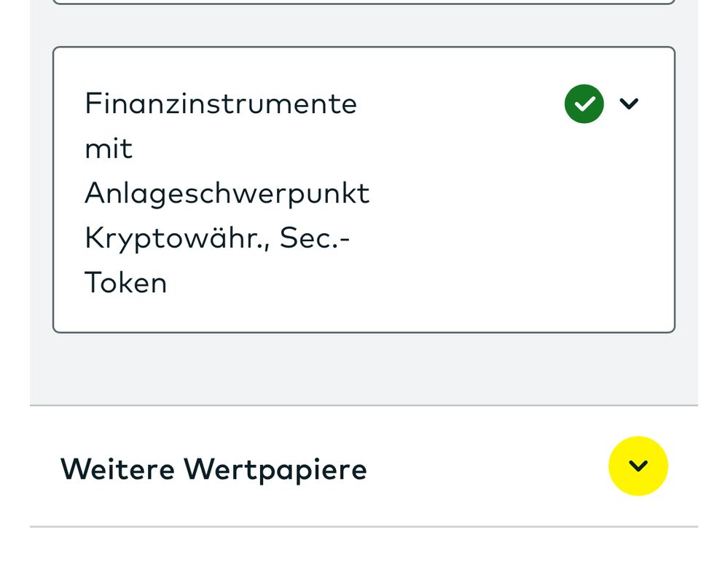The height and width of the screenshot is (578, 728).
Task: Click the word mit in the card
Action: tap(109, 149)
